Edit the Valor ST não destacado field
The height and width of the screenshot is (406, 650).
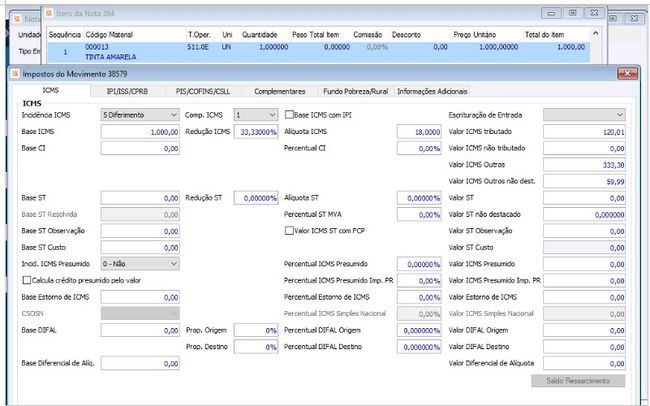tap(584, 215)
